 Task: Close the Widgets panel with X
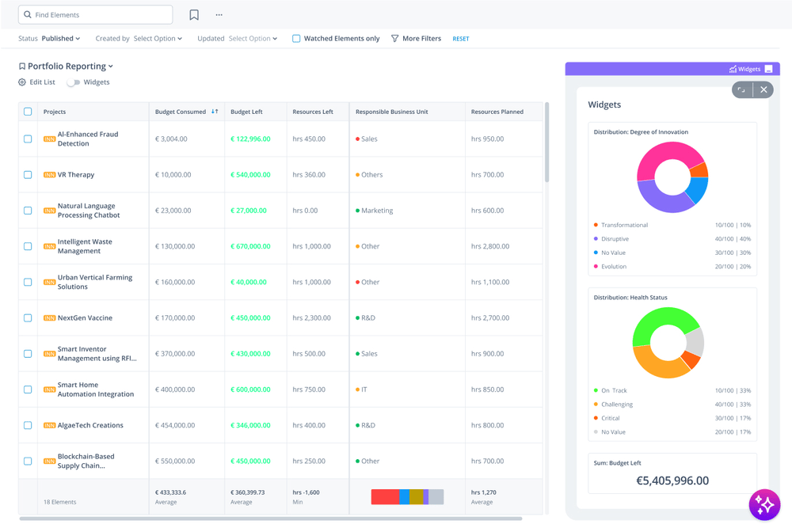click(x=763, y=89)
